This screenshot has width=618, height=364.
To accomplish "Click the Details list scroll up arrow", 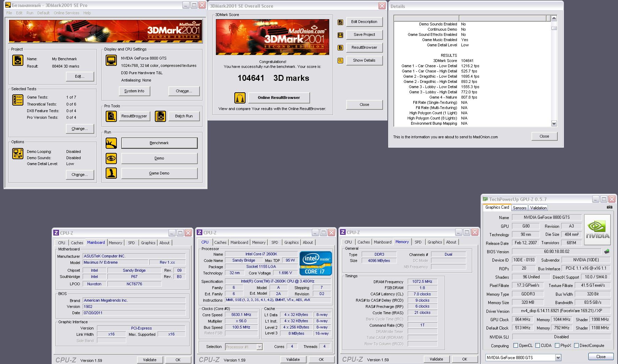I will click(554, 18).
